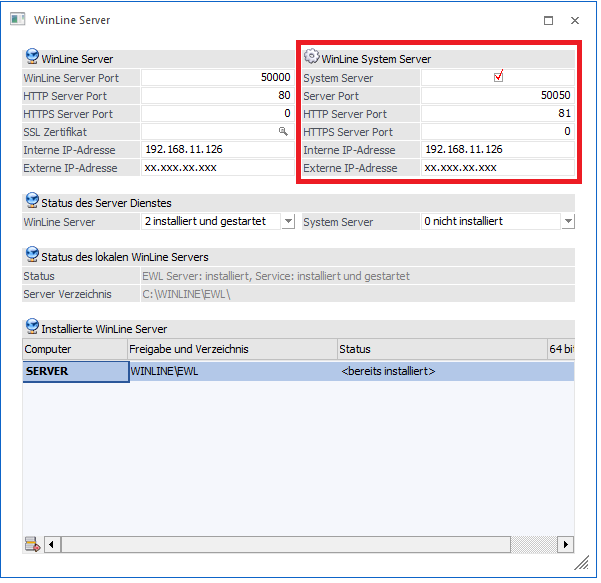Open the WinLine Server status dropdown

pyautogui.click(x=288, y=221)
